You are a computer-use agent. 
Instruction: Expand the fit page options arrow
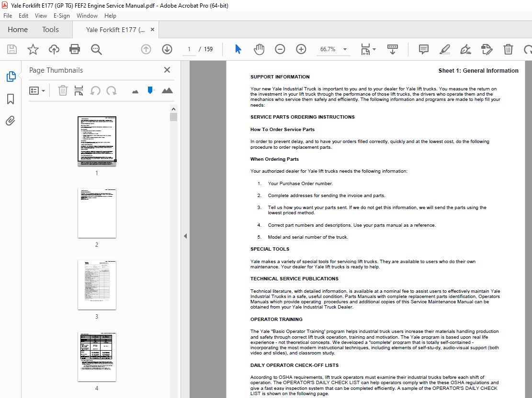pyautogui.click(x=374, y=49)
